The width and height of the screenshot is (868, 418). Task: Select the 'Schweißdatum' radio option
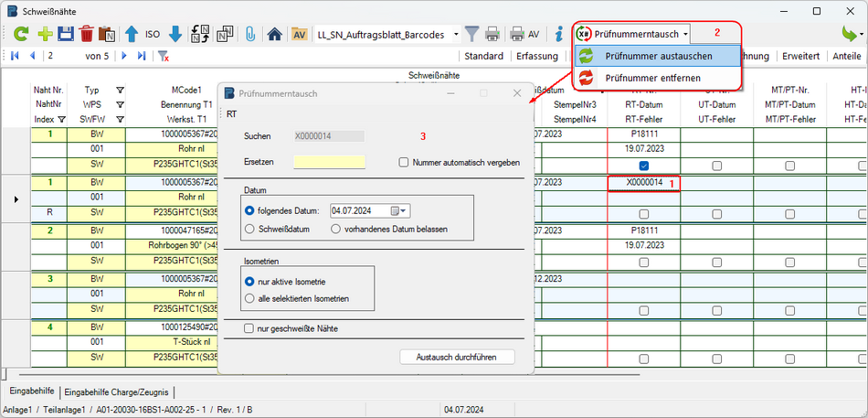pos(250,228)
